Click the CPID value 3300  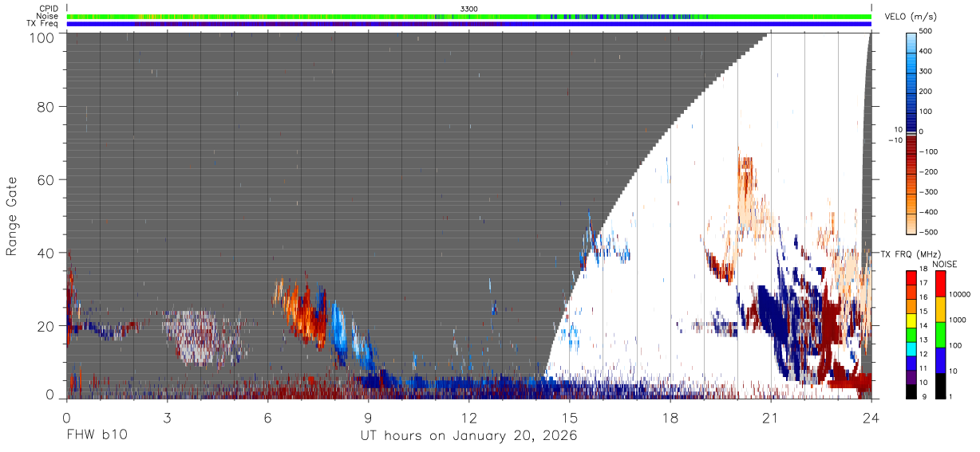[468, 9]
